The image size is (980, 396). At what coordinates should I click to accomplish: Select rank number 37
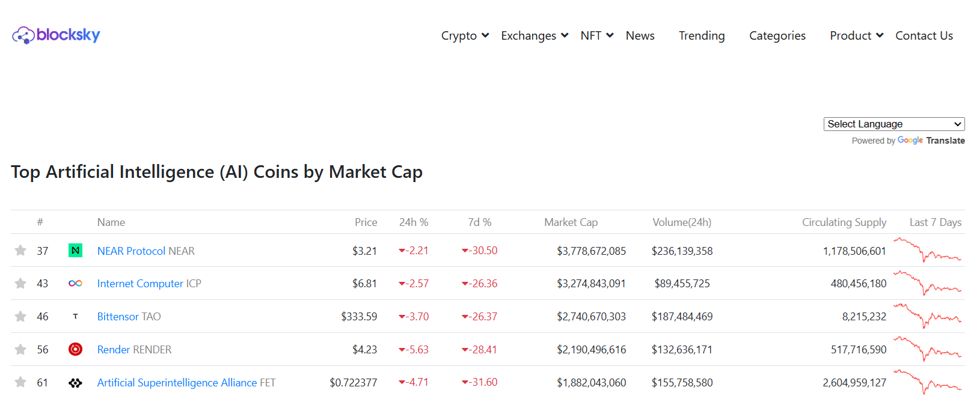coord(42,251)
